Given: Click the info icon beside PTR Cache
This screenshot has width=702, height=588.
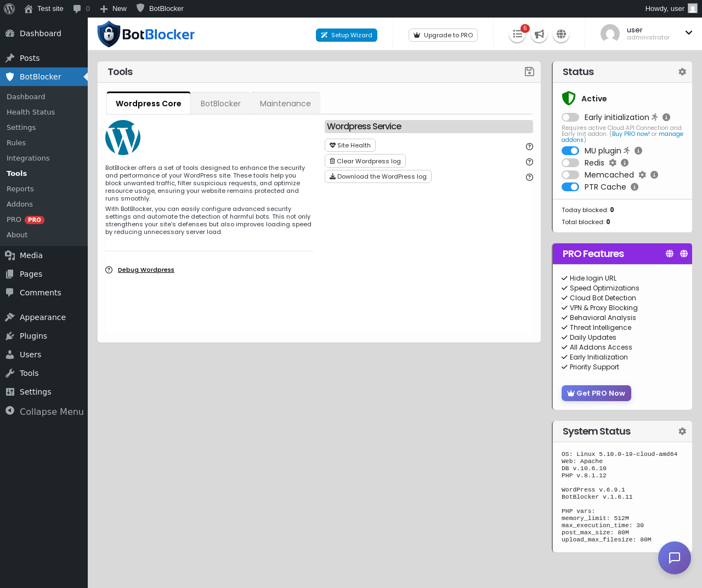Looking at the screenshot, I should click(635, 187).
